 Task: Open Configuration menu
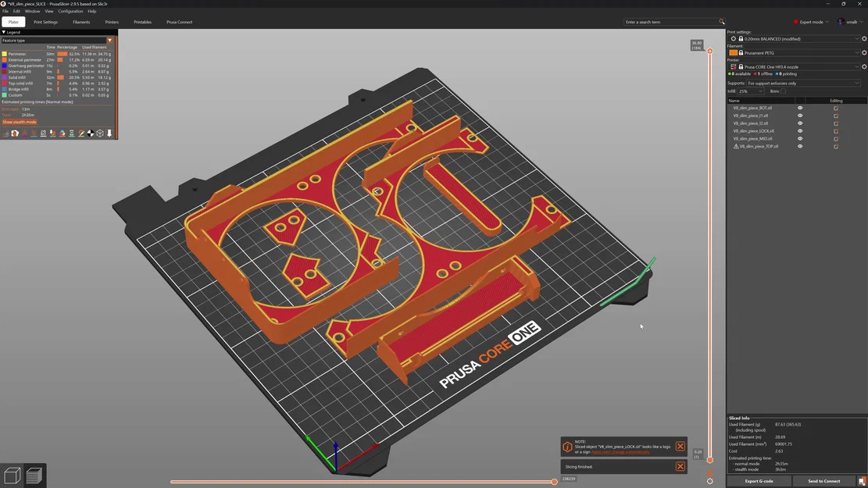70,11
